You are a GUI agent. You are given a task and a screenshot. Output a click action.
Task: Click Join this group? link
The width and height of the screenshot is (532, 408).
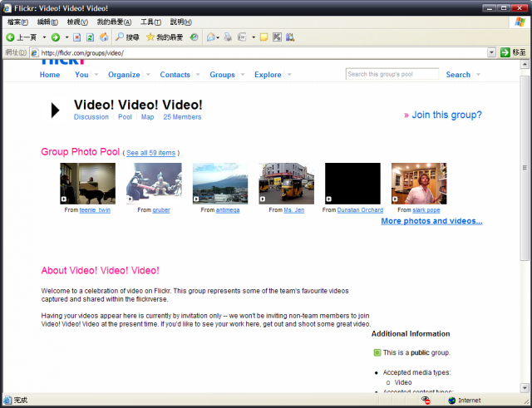click(x=446, y=115)
